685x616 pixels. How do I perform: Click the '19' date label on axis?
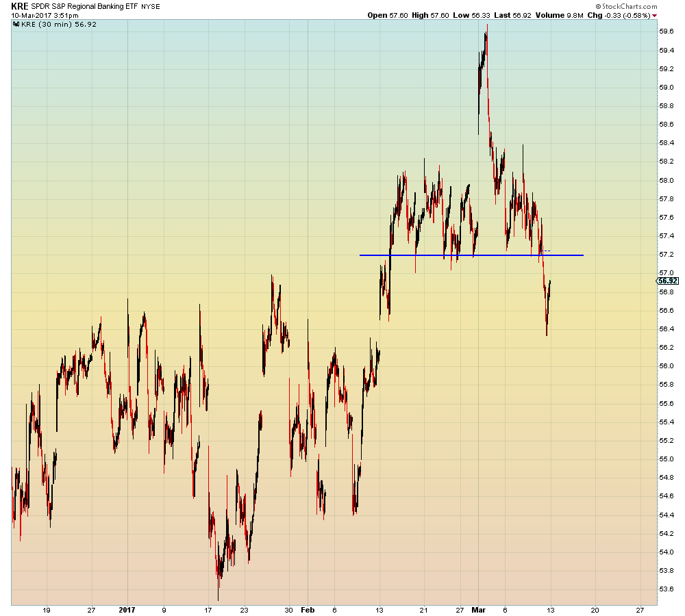[x=47, y=610]
